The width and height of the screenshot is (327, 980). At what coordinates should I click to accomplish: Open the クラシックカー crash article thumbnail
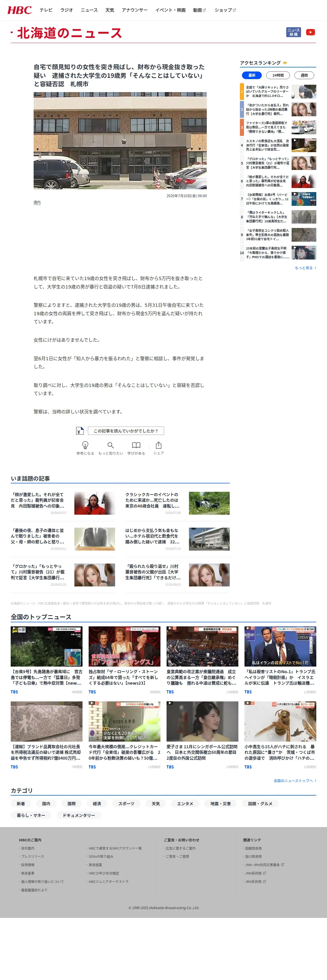pyautogui.click(x=209, y=503)
